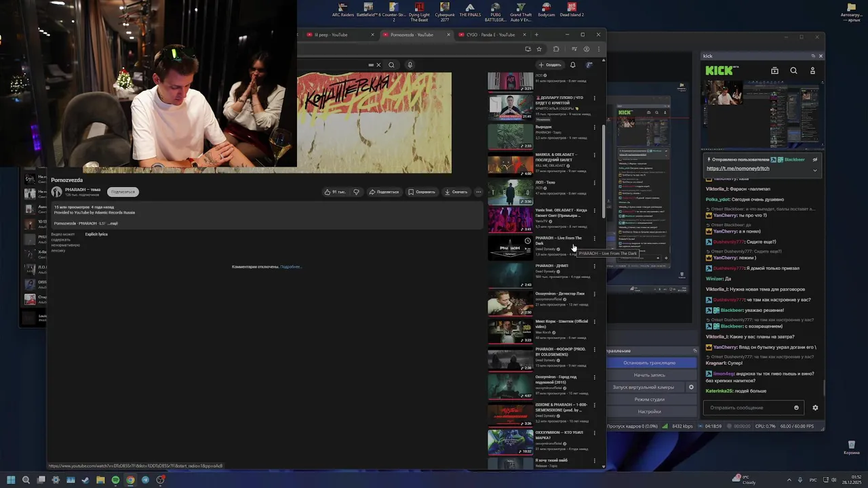Open virtual camera settings gear in OBS
Image resolution: width=868 pixels, height=488 pixels.
tap(691, 387)
